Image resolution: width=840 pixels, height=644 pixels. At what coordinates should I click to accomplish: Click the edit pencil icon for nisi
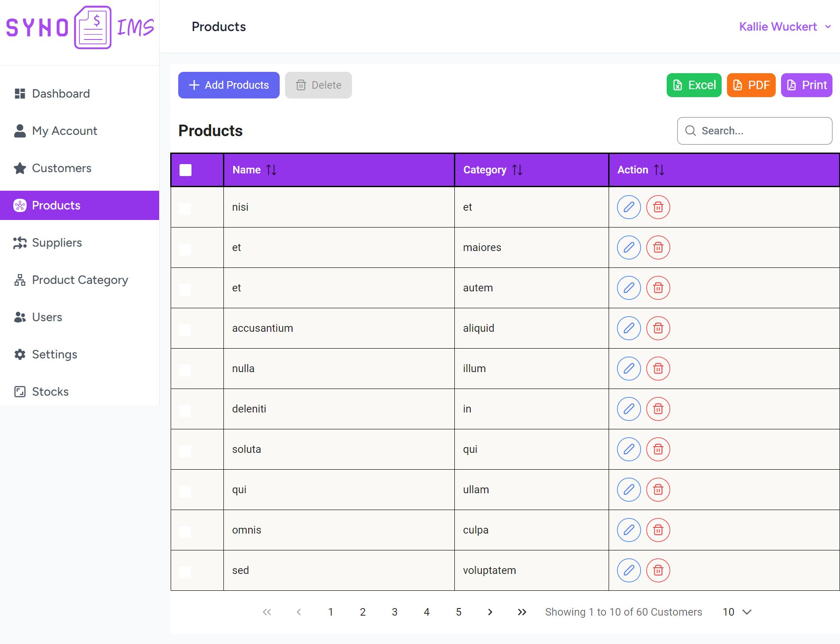[629, 207]
